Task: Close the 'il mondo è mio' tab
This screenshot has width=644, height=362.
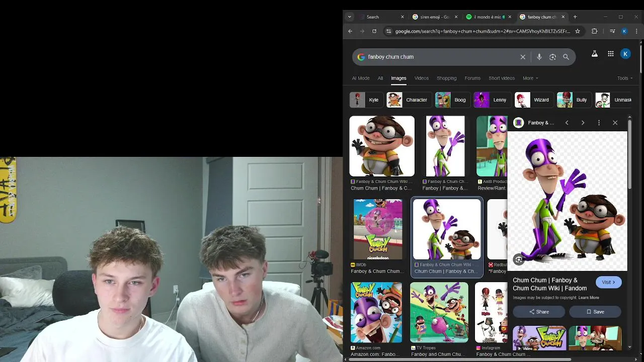Action: click(510, 17)
